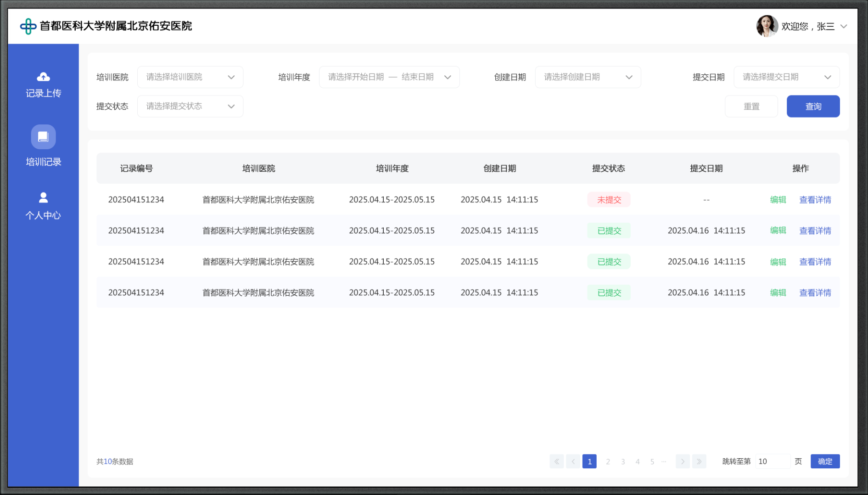Click 编辑 for the 未提交 record
Image resolution: width=868 pixels, height=495 pixels.
tap(778, 200)
